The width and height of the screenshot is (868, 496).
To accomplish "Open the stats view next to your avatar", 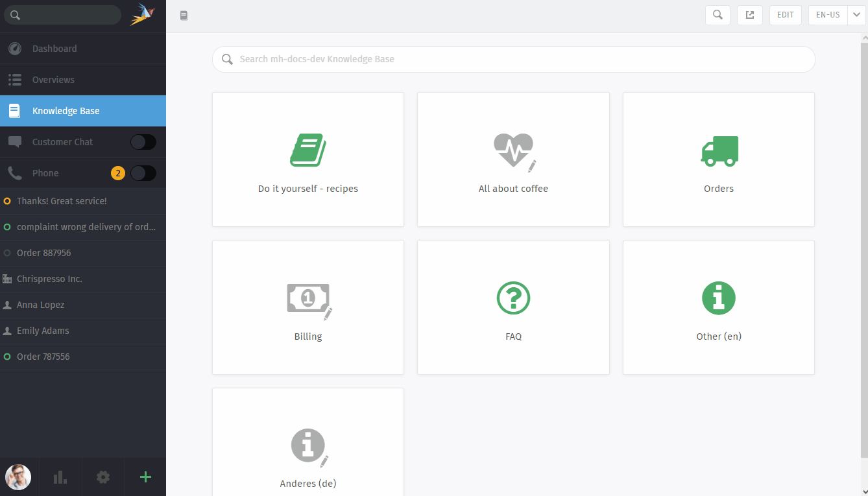I will pyautogui.click(x=60, y=477).
